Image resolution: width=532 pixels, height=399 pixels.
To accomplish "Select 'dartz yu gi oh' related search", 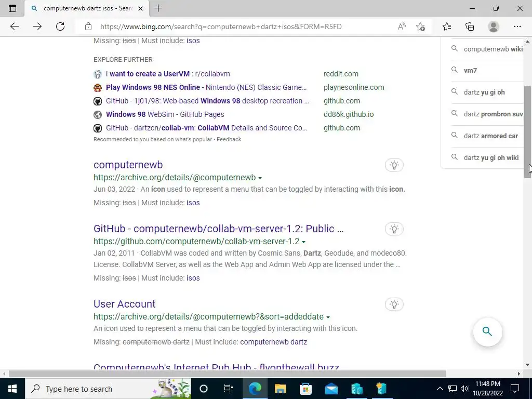I will point(484,92).
